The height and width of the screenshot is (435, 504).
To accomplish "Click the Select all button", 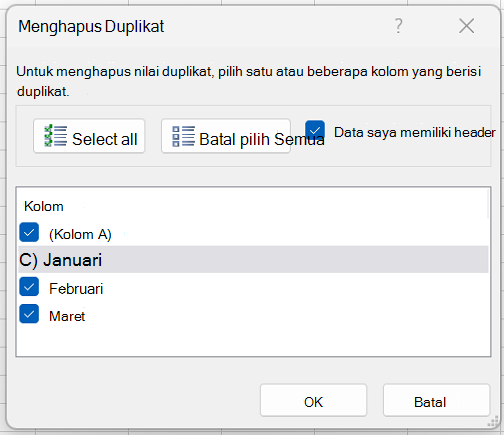I will coord(89,136).
